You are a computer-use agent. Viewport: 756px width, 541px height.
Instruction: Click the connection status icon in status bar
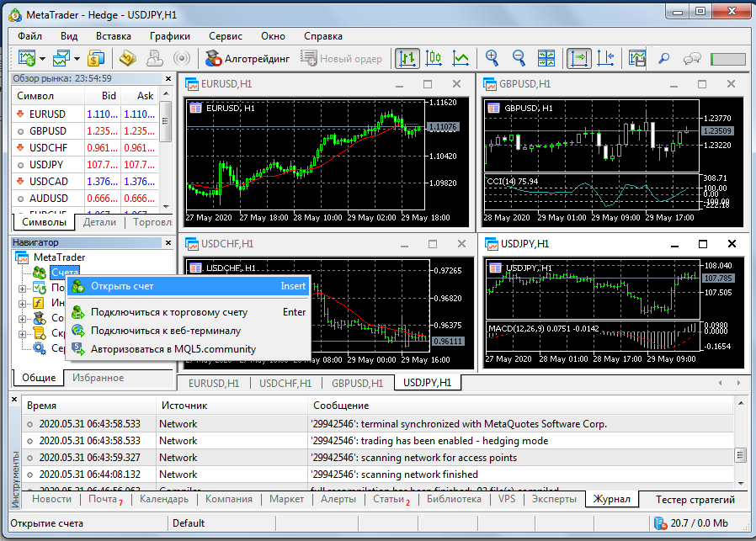660,523
